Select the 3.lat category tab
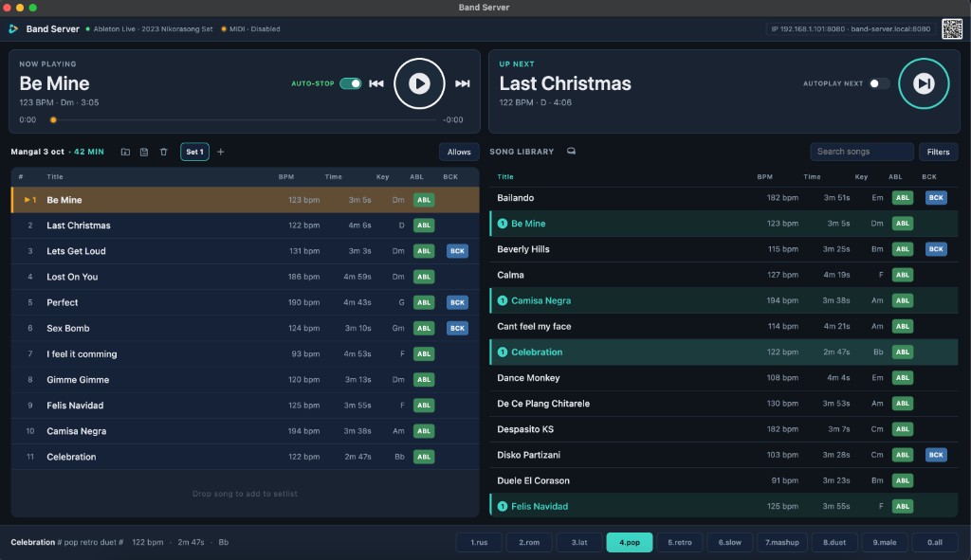Screen dimensions: 971x560 tap(579, 542)
